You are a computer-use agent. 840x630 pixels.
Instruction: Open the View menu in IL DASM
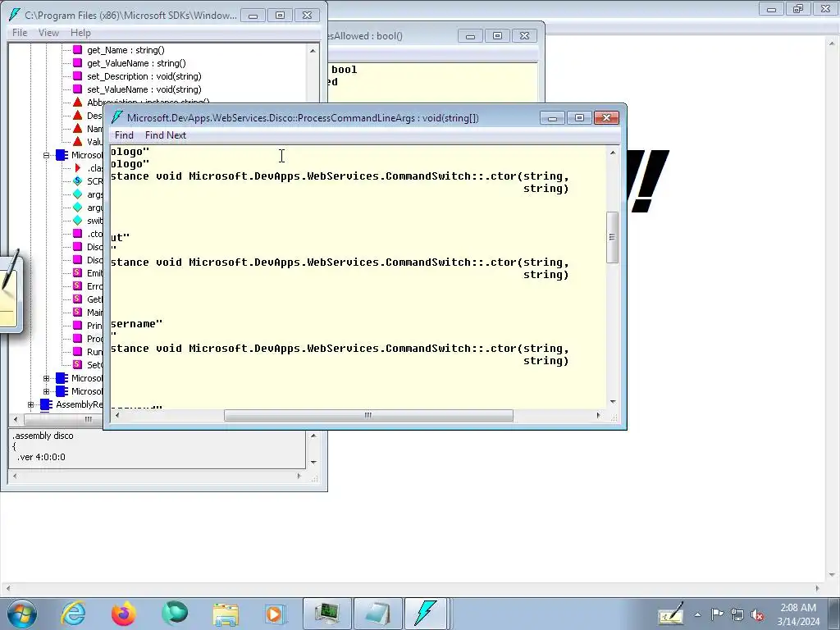(48, 33)
